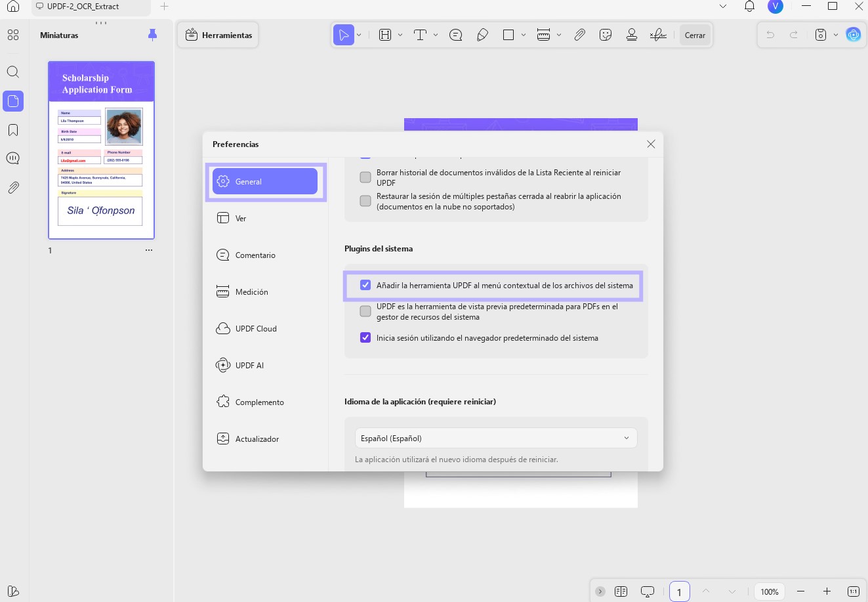The image size is (868, 602).
Task: Select the Scholarship Application Form page thumbnail
Action: (x=101, y=150)
